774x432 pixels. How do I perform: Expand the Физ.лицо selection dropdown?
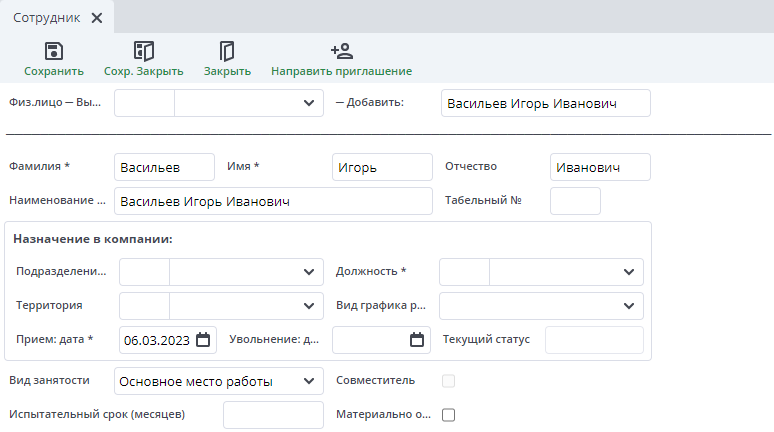(307, 103)
